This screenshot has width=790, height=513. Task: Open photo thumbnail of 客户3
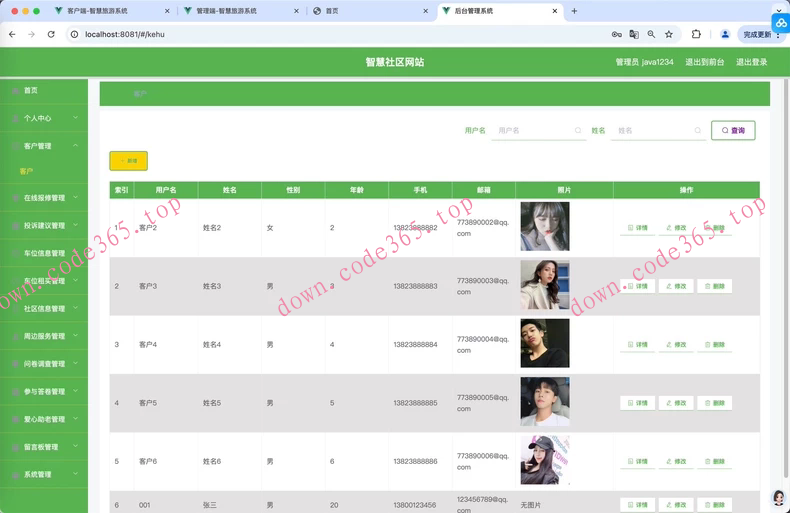[x=545, y=285]
